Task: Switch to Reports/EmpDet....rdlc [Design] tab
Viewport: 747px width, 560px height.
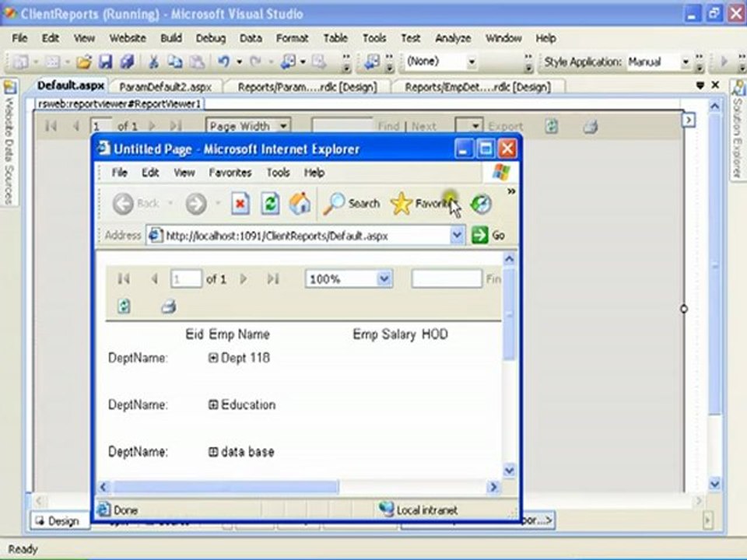Action: 478,87
